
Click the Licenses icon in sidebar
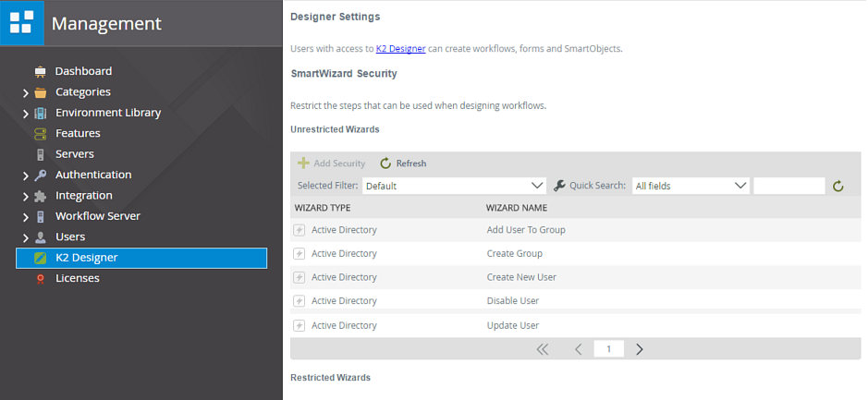[40, 279]
